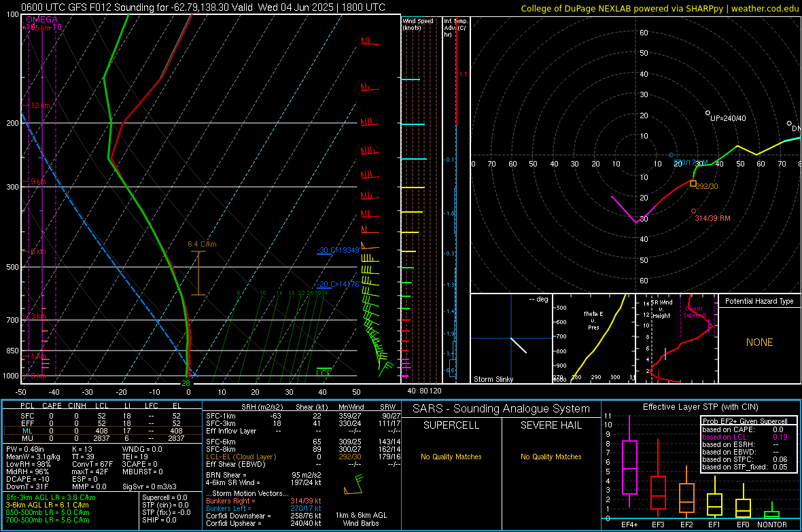Click the Inf. Temp. Adv. header
The height and width of the screenshot is (532, 802).
(455, 28)
